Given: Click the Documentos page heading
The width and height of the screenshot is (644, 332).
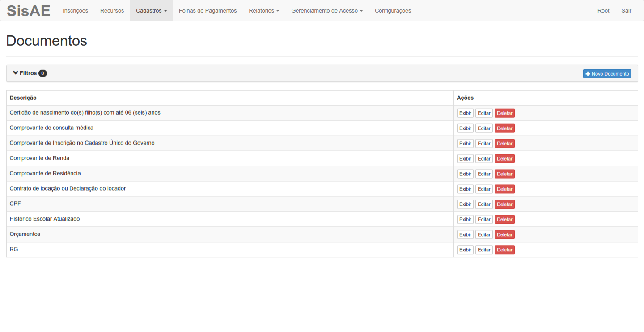Looking at the screenshot, I should click(x=47, y=41).
